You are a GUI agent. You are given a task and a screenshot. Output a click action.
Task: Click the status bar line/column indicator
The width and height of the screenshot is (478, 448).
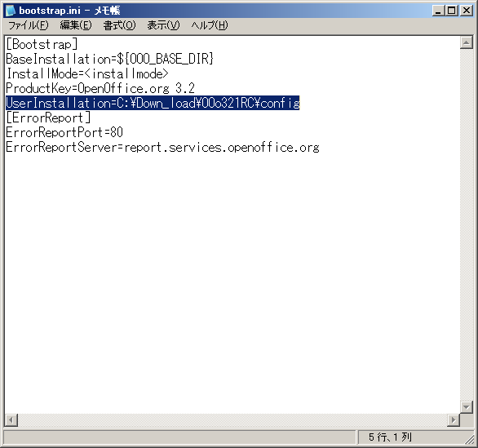[x=390, y=437]
